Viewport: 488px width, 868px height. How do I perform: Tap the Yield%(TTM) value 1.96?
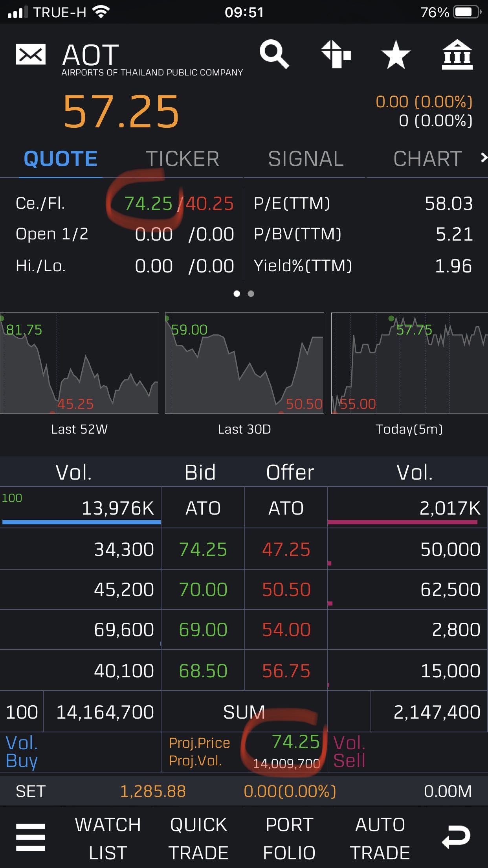pos(453,266)
